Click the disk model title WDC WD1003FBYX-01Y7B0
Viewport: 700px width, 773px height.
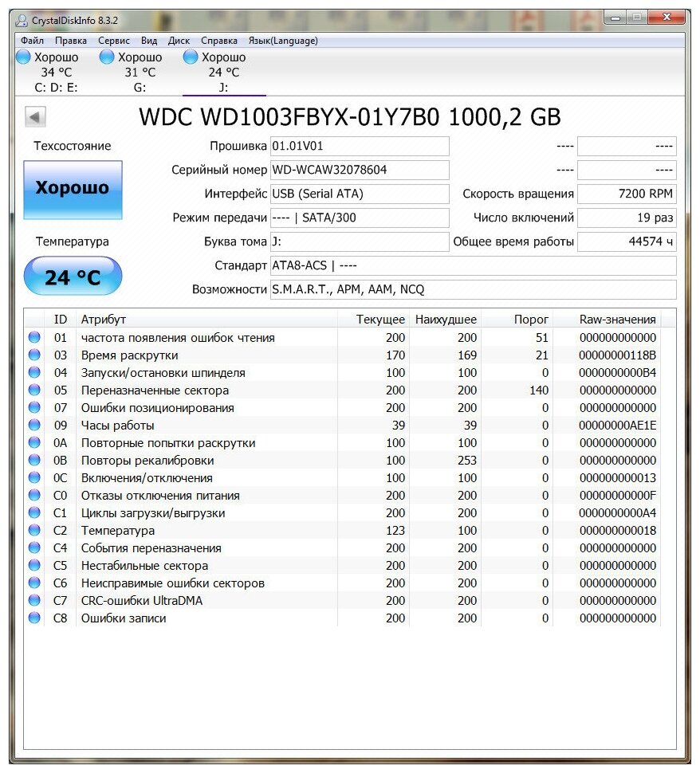tap(350, 117)
